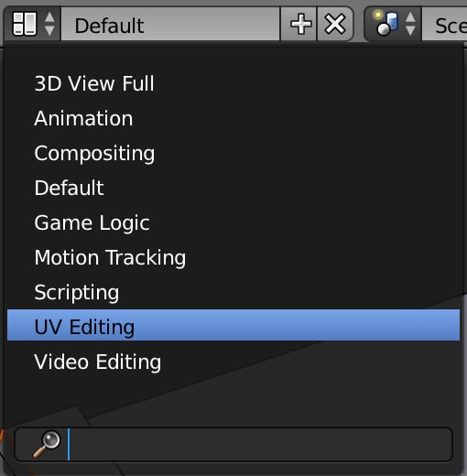The image size is (467, 476).
Task: Open the layout selector up/down arrows
Action: pyautogui.click(x=49, y=24)
